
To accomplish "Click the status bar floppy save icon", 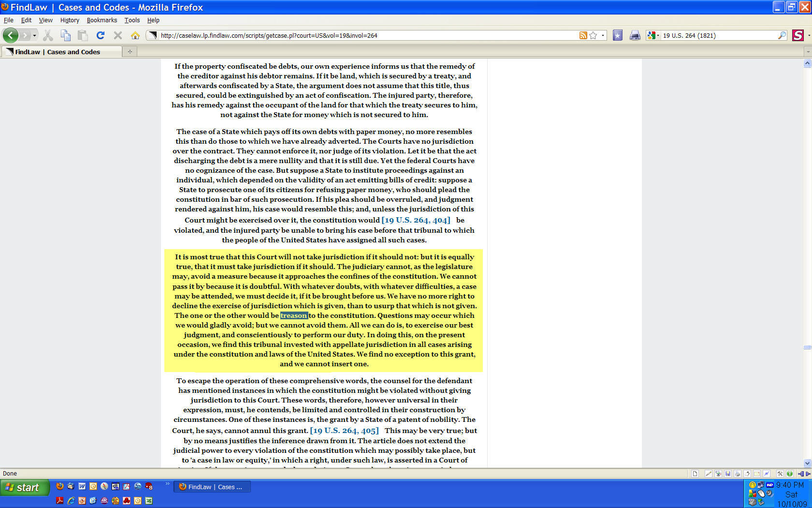I will (728, 474).
